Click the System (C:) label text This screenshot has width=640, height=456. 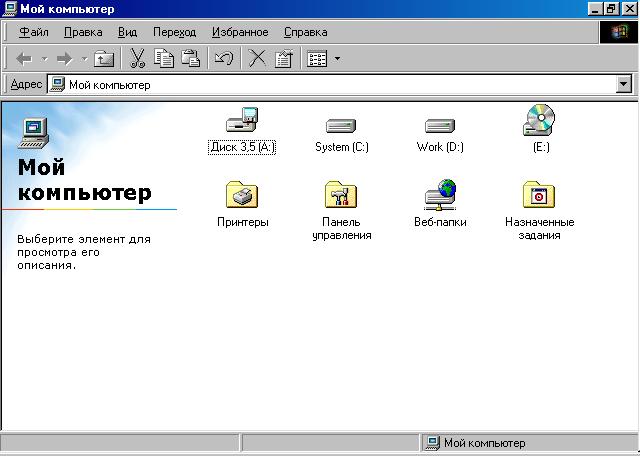pyautogui.click(x=342, y=147)
